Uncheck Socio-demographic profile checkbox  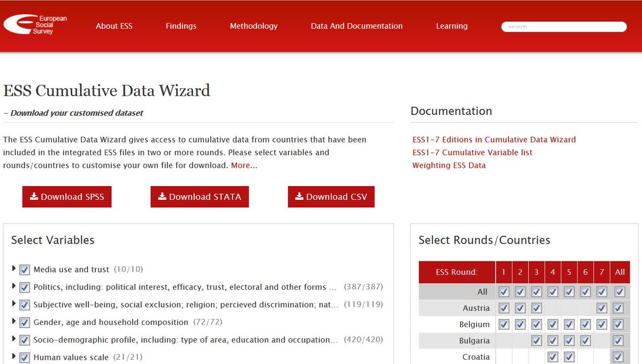pos(24,340)
